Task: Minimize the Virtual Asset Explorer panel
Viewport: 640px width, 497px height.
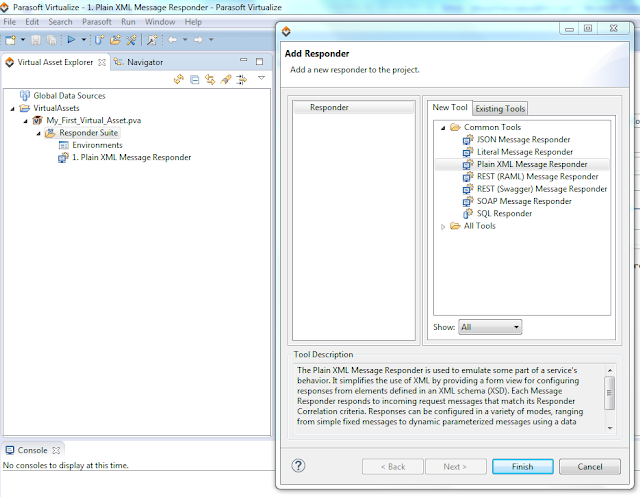Action: tap(244, 60)
